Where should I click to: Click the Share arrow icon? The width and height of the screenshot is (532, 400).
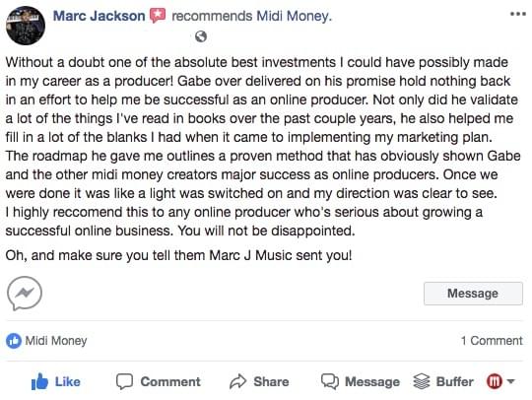pos(237,381)
